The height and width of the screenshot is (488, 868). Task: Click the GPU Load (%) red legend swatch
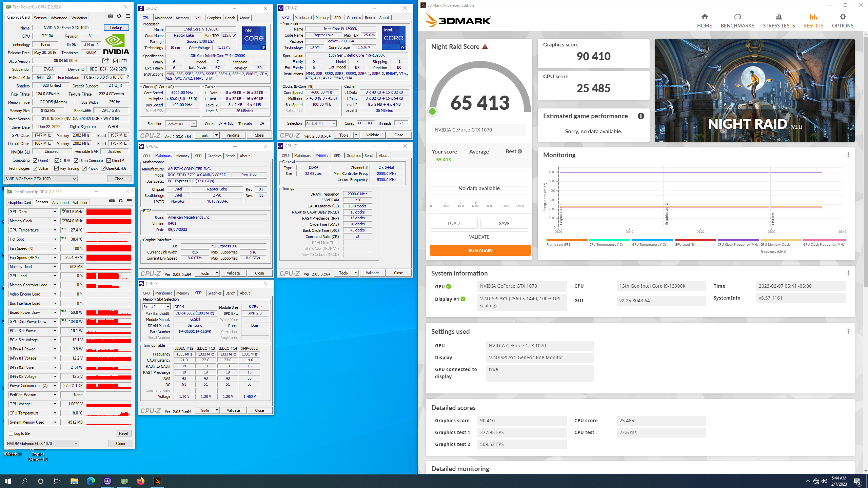[x=695, y=240]
